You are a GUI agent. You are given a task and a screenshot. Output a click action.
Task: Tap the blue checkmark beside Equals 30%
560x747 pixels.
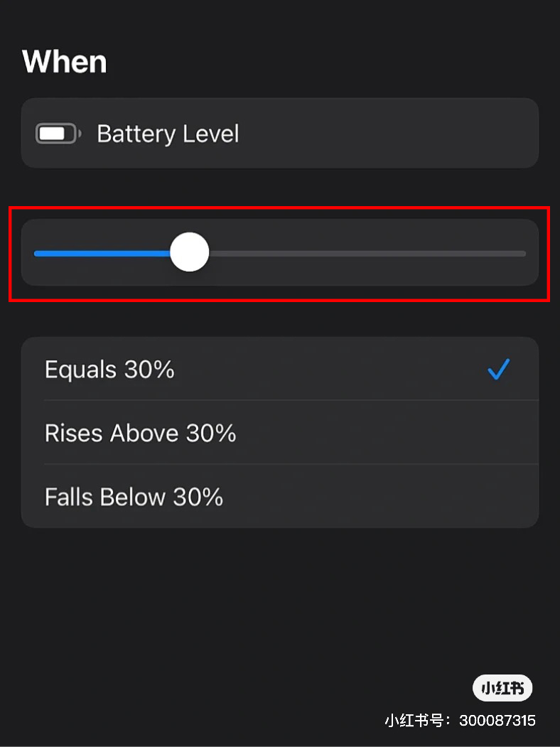tap(498, 370)
